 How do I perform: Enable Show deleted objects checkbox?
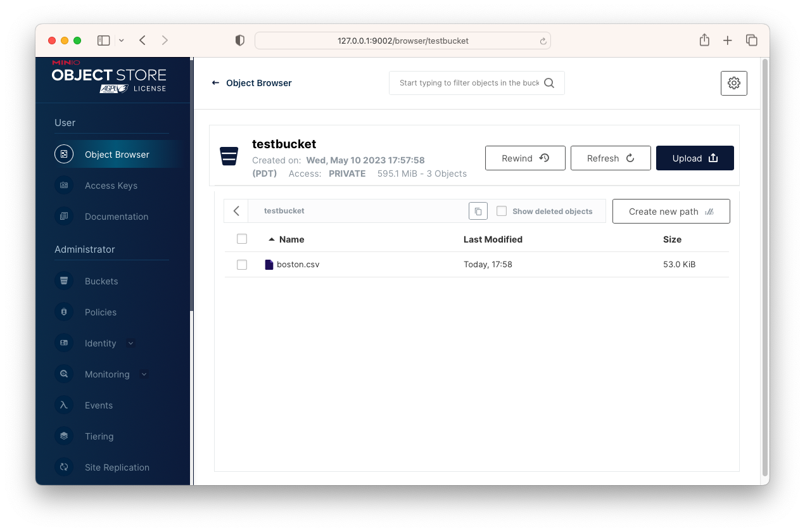coord(502,212)
